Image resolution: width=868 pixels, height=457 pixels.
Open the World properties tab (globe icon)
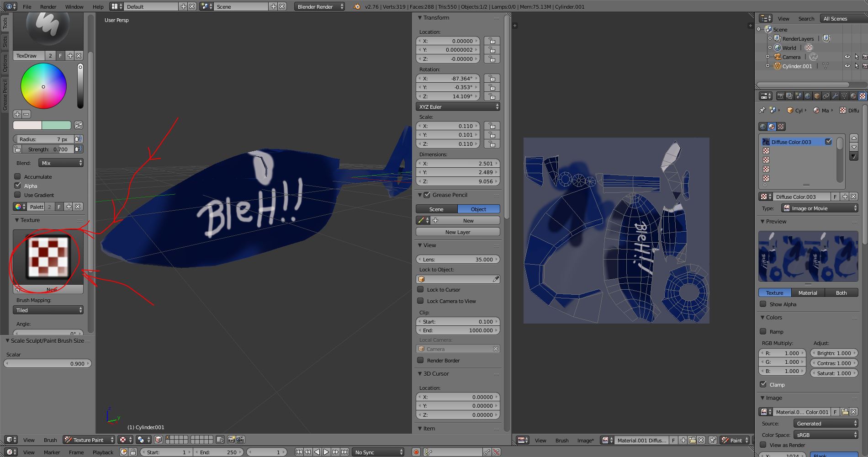808,96
